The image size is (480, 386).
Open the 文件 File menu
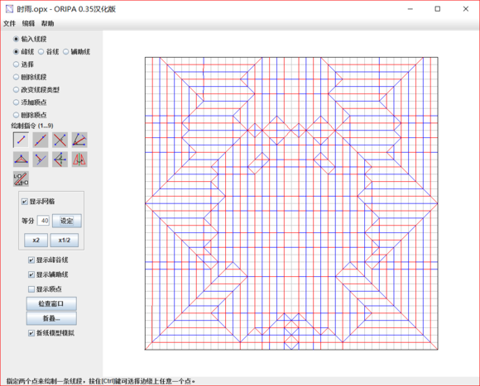[9, 23]
